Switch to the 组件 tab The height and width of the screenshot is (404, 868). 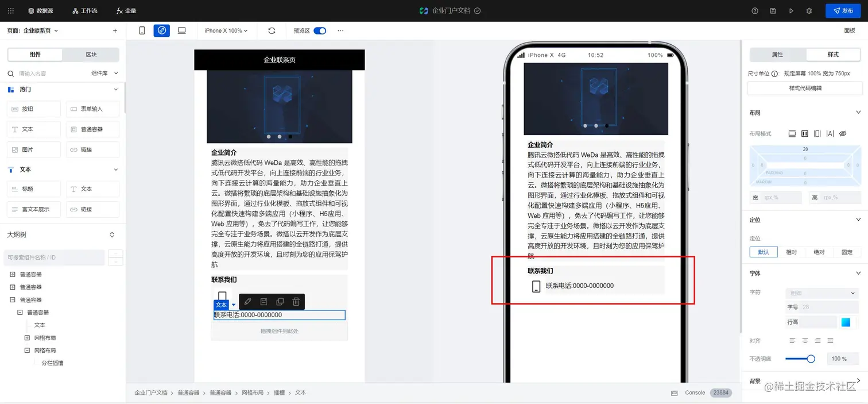tap(35, 55)
